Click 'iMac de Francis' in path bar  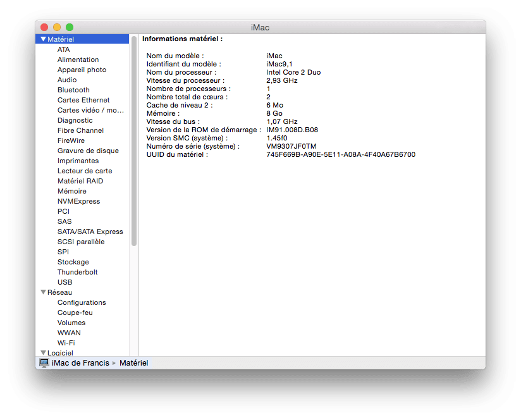click(x=80, y=363)
